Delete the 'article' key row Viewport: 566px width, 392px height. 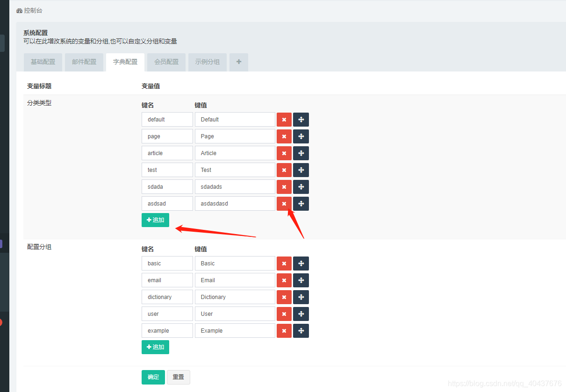point(284,153)
